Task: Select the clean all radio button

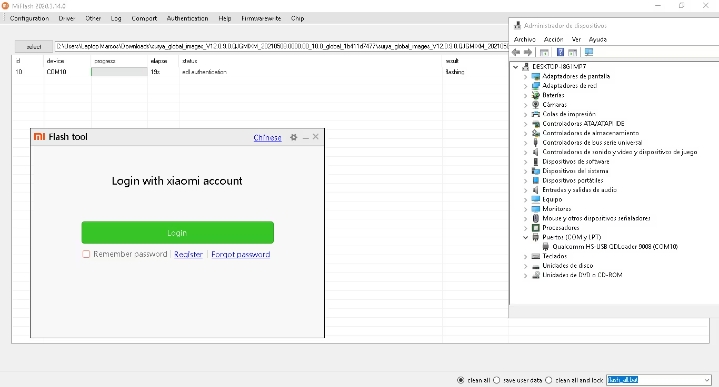Action: point(460,380)
